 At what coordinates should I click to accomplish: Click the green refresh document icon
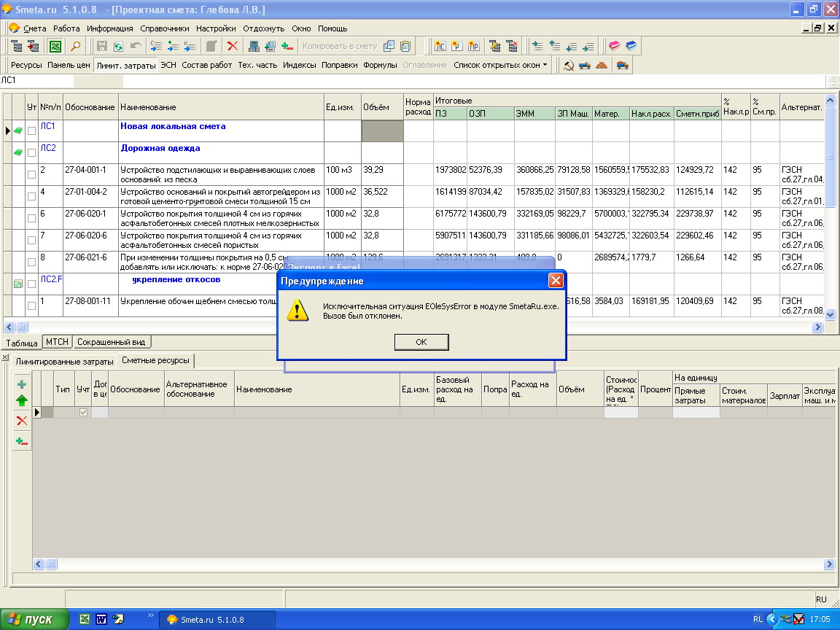tap(118, 46)
